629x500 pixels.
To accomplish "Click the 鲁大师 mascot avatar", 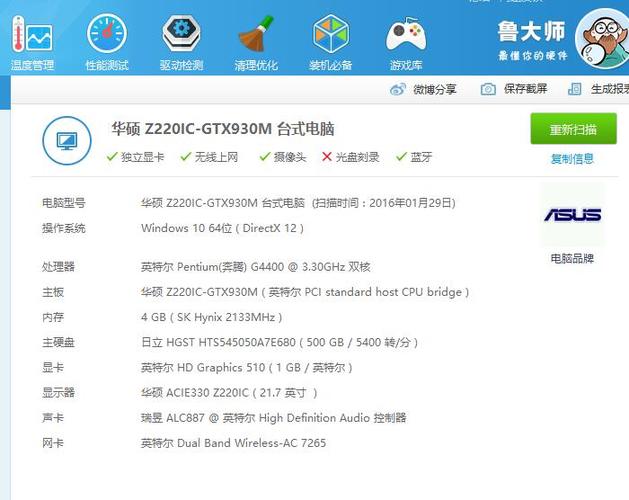I will [603, 39].
